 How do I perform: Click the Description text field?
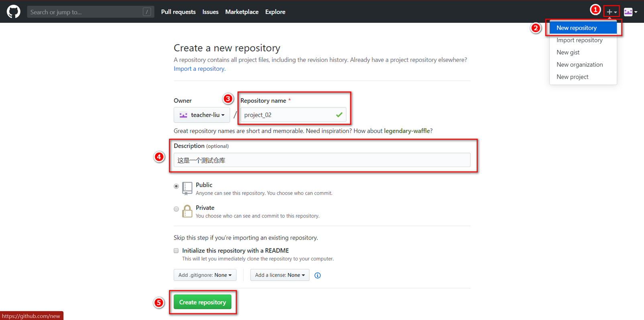[322, 160]
